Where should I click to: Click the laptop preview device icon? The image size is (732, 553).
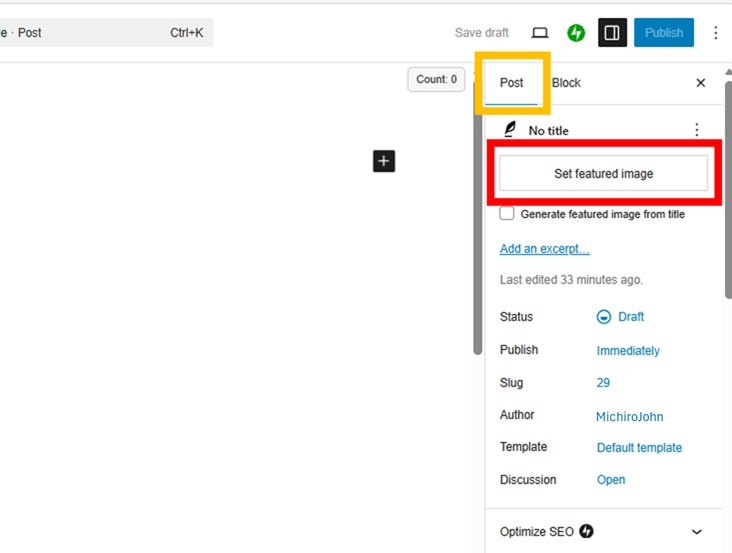click(x=540, y=33)
